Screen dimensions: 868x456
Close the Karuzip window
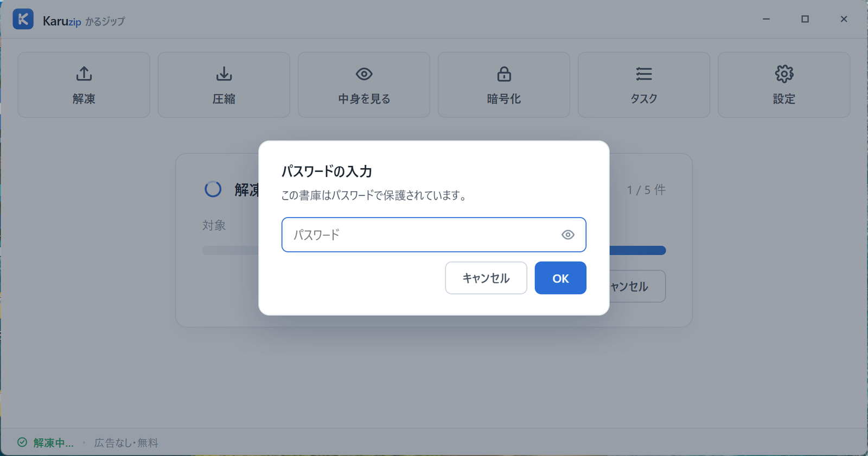[x=844, y=19]
